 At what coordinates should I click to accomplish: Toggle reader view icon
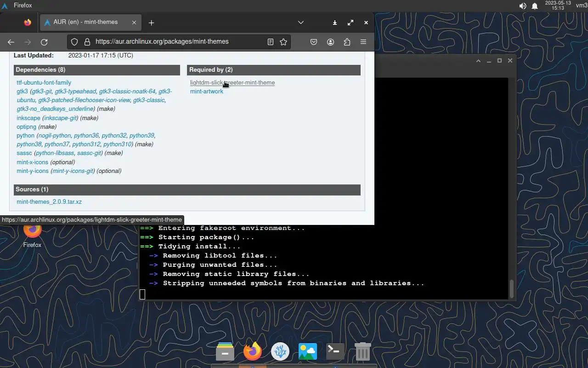(271, 42)
